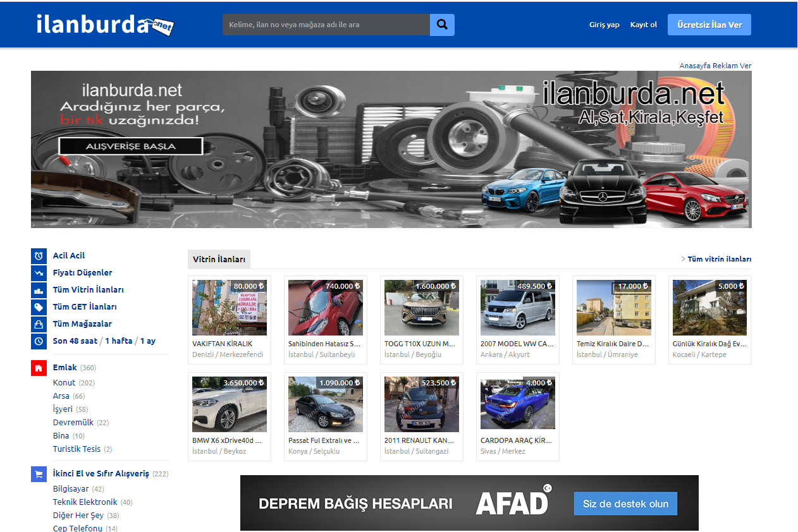Filter listings by 1 ay

tap(148, 341)
